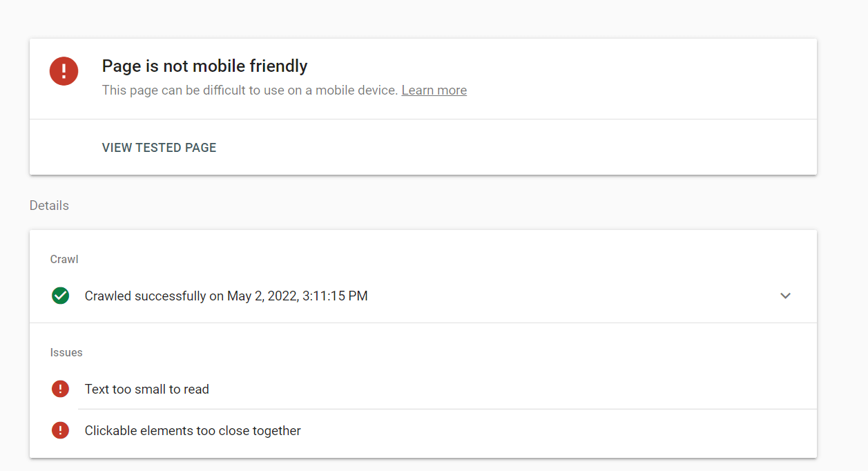
Task: Click red warning icon beside Text too small
Action: pyautogui.click(x=61, y=389)
